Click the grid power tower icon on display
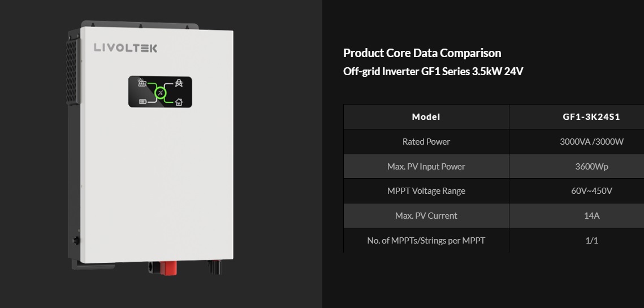 pyautogui.click(x=179, y=83)
